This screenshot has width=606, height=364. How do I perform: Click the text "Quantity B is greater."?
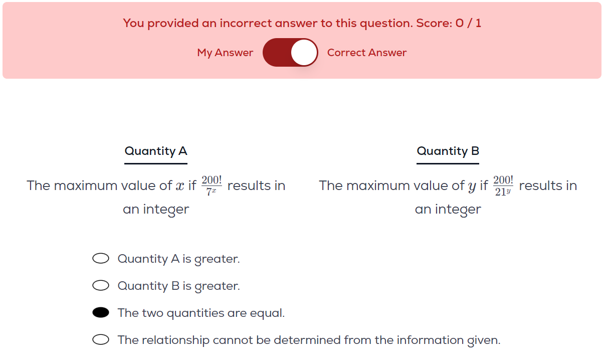179,286
